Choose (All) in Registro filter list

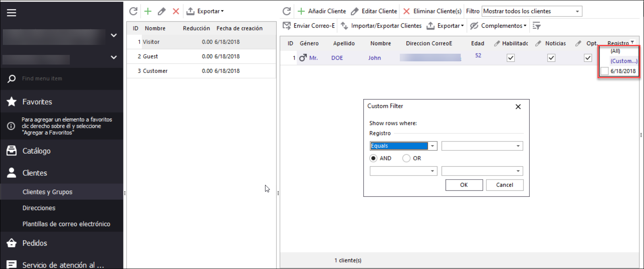[615, 51]
